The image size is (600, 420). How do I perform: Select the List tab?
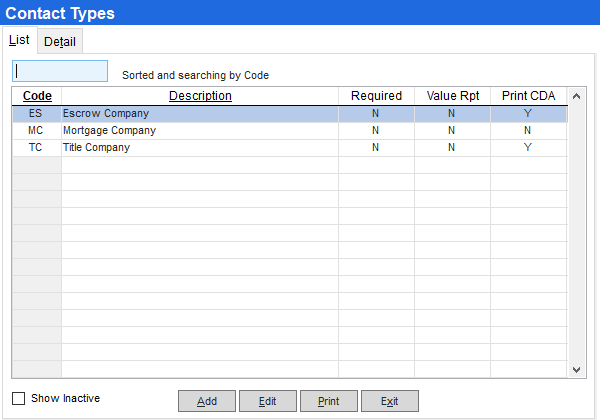pyautogui.click(x=19, y=40)
